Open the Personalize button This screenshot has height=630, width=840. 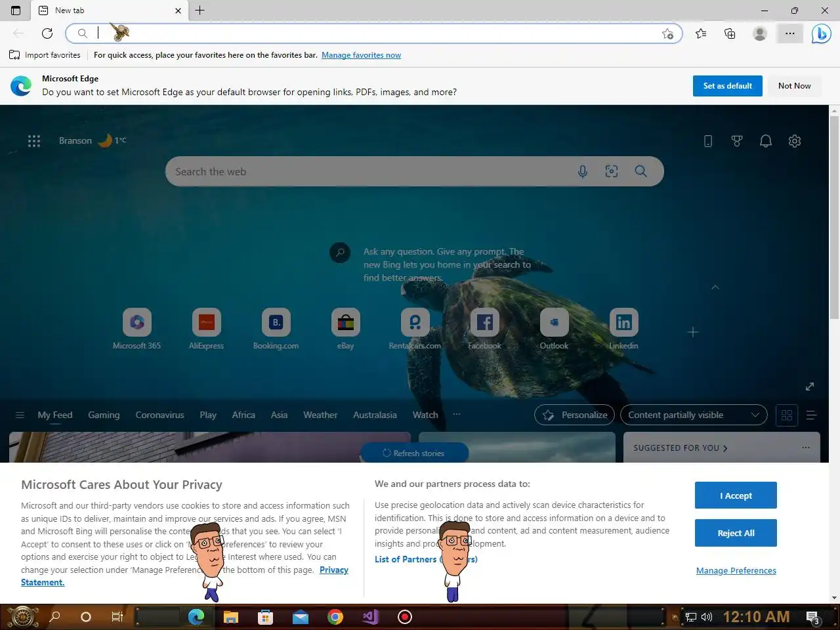[x=575, y=415]
